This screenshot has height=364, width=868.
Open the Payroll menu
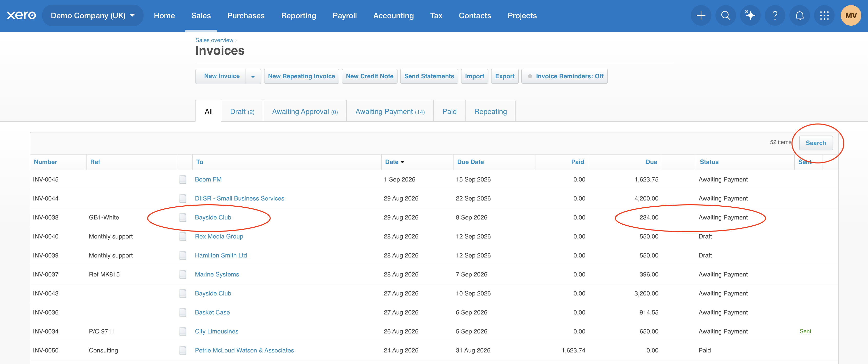(344, 15)
